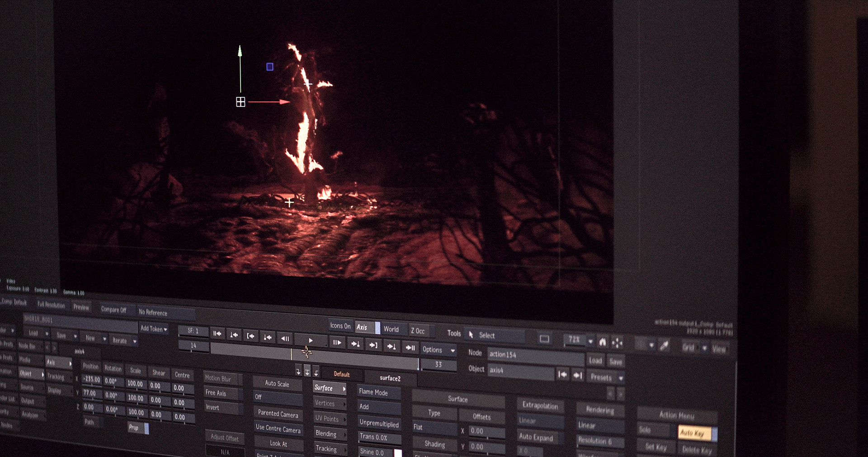Open the zoom percentage dropdown arrow
The image size is (868, 457).
click(590, 341)
